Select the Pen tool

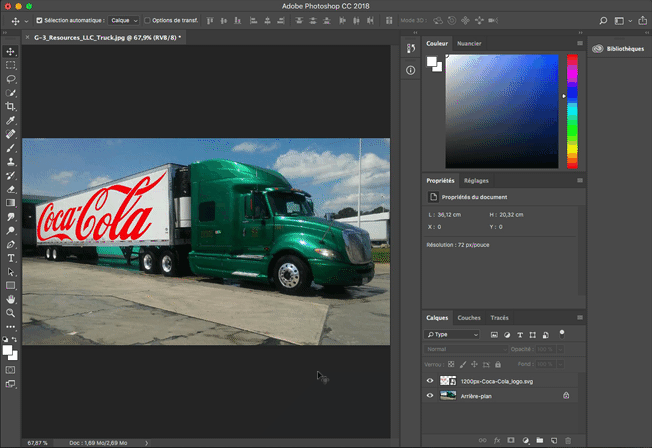pos(10,244)
